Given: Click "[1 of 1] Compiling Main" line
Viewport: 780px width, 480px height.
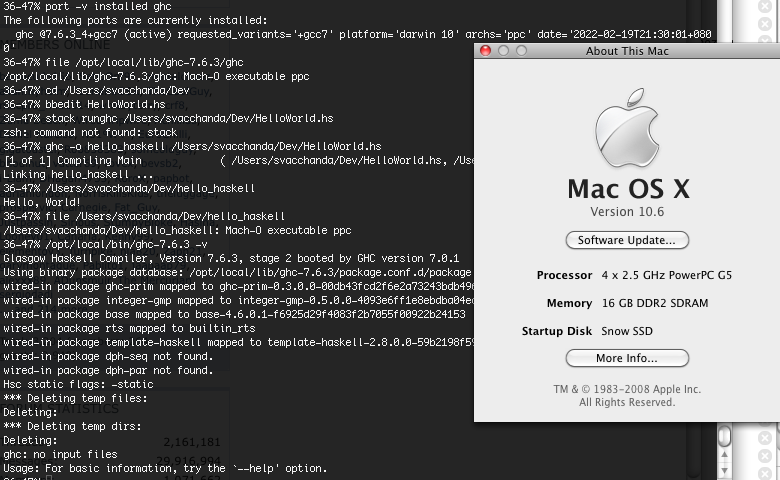Looking at the screenshot, I should pos(239,160).
